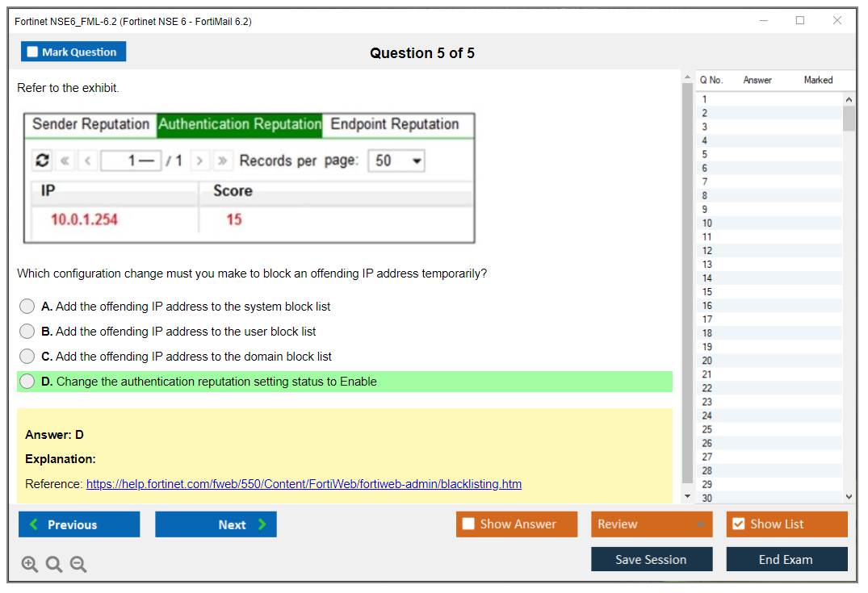The width and height of the screenshot is (868, 593).
Task: Click the refresh icon in the exhibit
Action: pos(42,161)
